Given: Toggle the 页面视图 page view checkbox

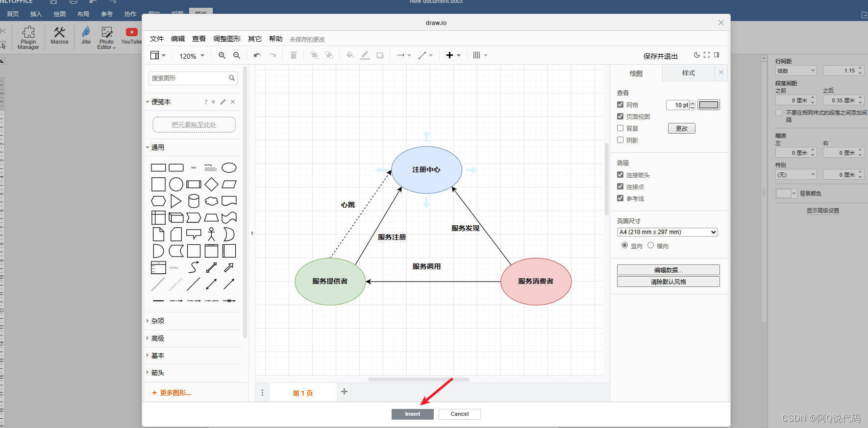Looking at the screenshot, I should 620,117.
